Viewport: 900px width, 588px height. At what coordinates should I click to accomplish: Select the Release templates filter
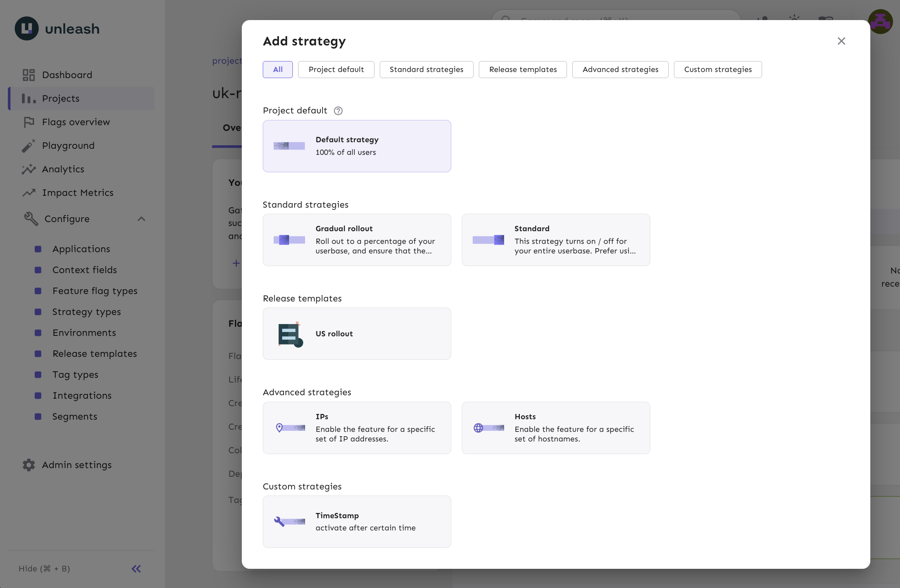(x=522, y=70)
